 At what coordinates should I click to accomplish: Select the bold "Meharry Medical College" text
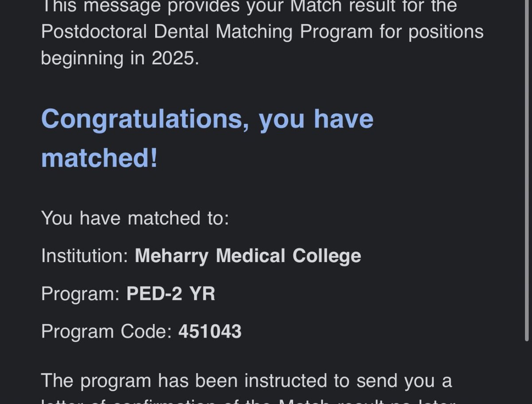point(248,256)
